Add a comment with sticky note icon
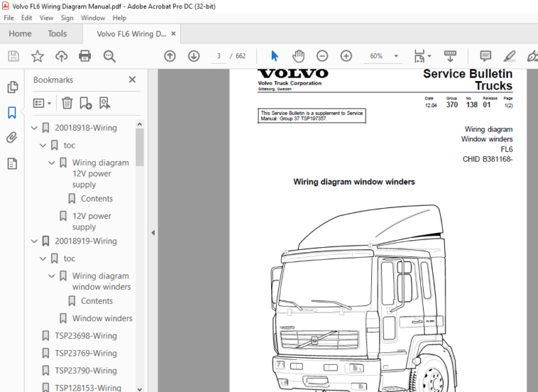 pos(485,56)
